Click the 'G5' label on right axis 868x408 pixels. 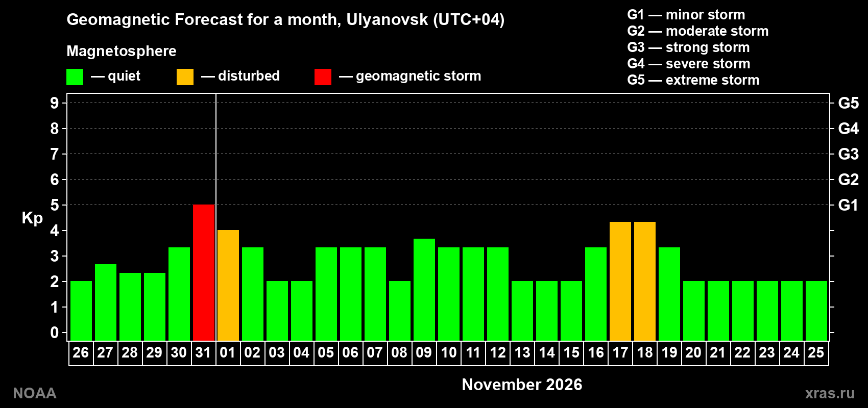point(849,103)
